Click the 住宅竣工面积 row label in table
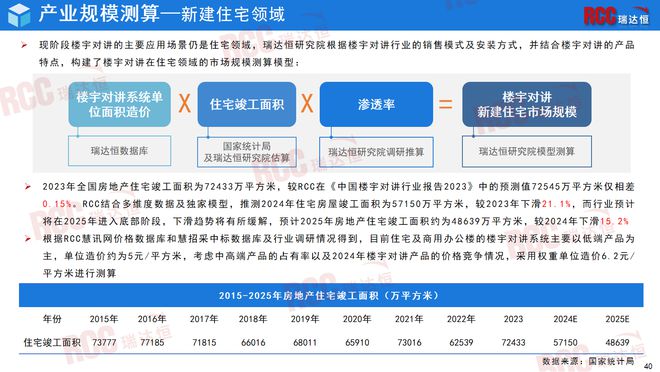This screenshot has height=372, width=660. click(52, 343)
